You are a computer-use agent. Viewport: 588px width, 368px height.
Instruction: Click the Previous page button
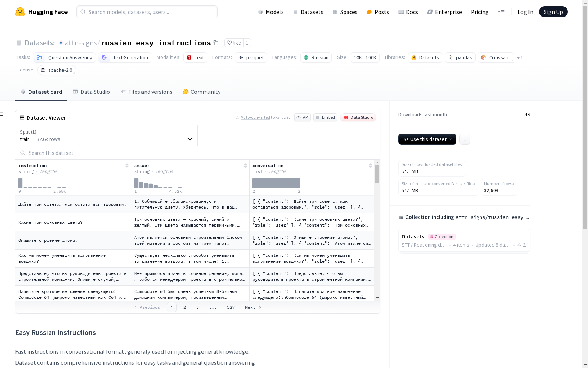(147, 307)
